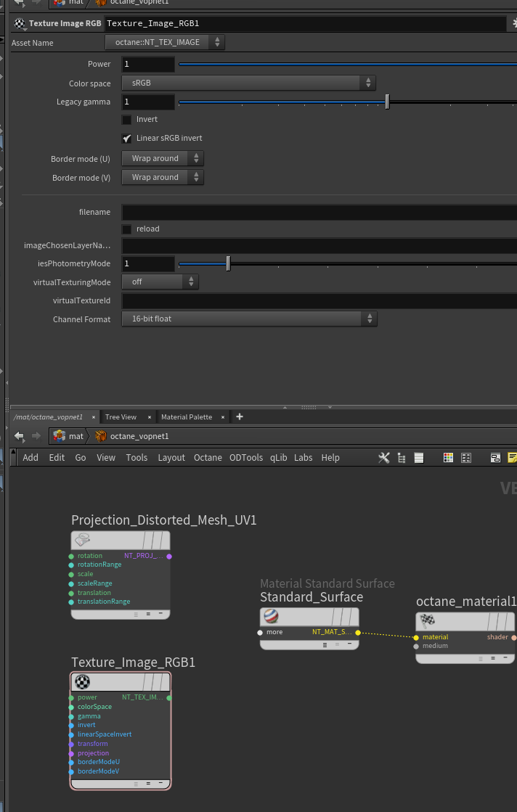Toggle the rightmost flag on Texture_Image_RGB1 node
This screenshot has height=812, width=517.
tap(165, 681)
